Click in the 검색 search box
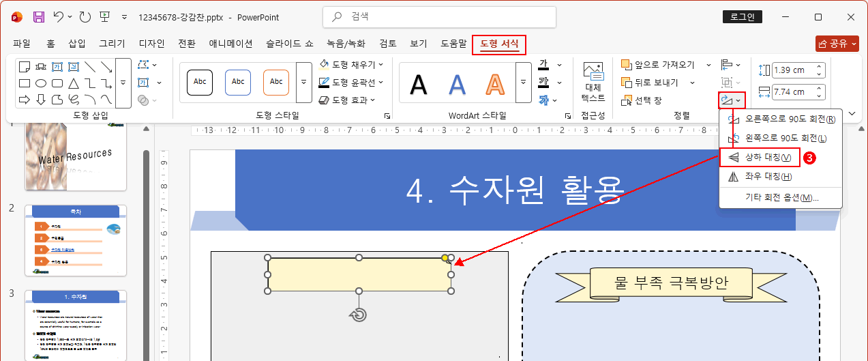Viewport: 868px width, 361px height. [439, 17]
